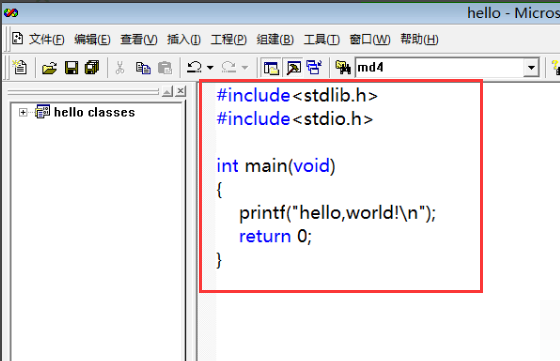Open the Window List icon
Image resolution: width=560 pixels, height=361 pixels.
(x=314, y=67)
